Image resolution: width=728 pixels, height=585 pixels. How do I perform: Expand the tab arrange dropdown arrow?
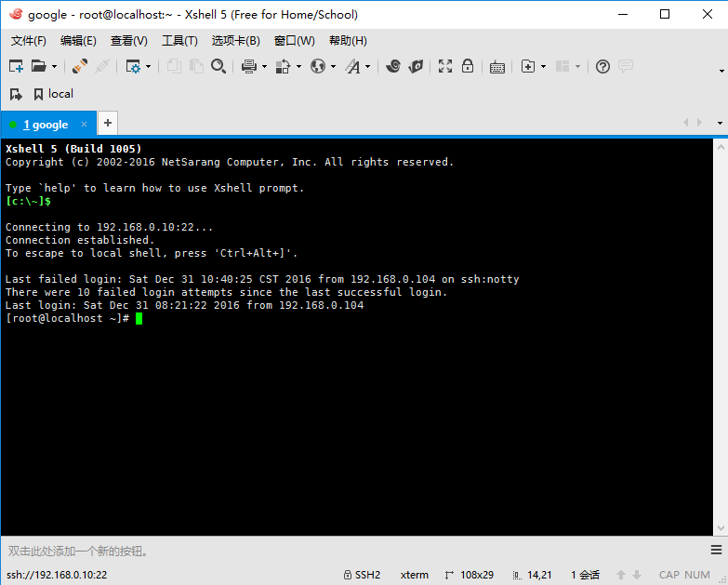(x=577, y=67)
